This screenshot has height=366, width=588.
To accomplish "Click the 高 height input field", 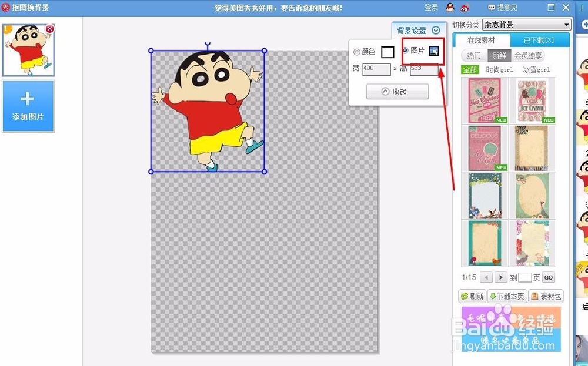I will point(424,69).
